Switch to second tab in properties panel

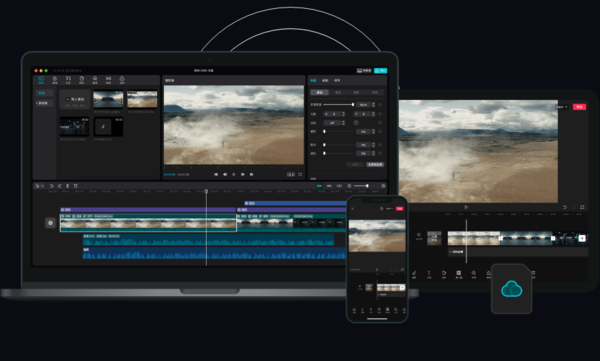pyautogui.click(x=325, y=80)
